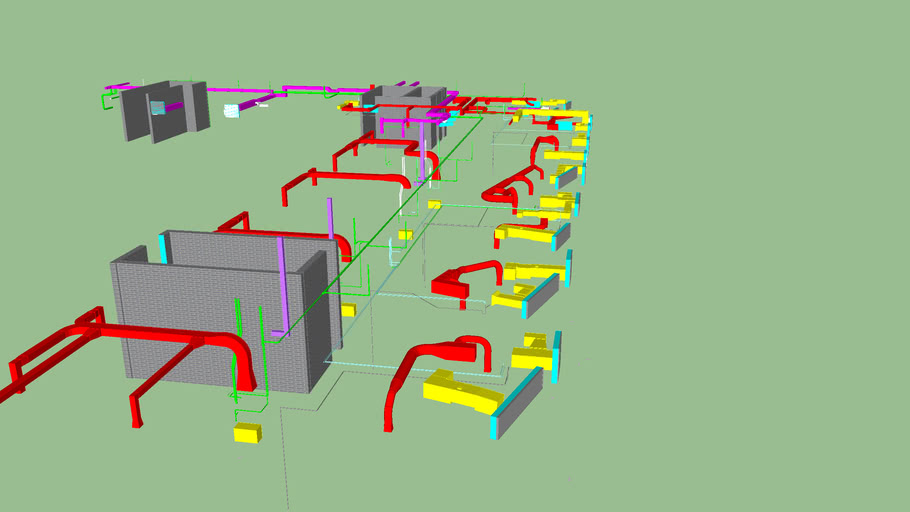Click the empty green background at right
Viewport: 910px width, 512px height.
click(x=760, y=300)
